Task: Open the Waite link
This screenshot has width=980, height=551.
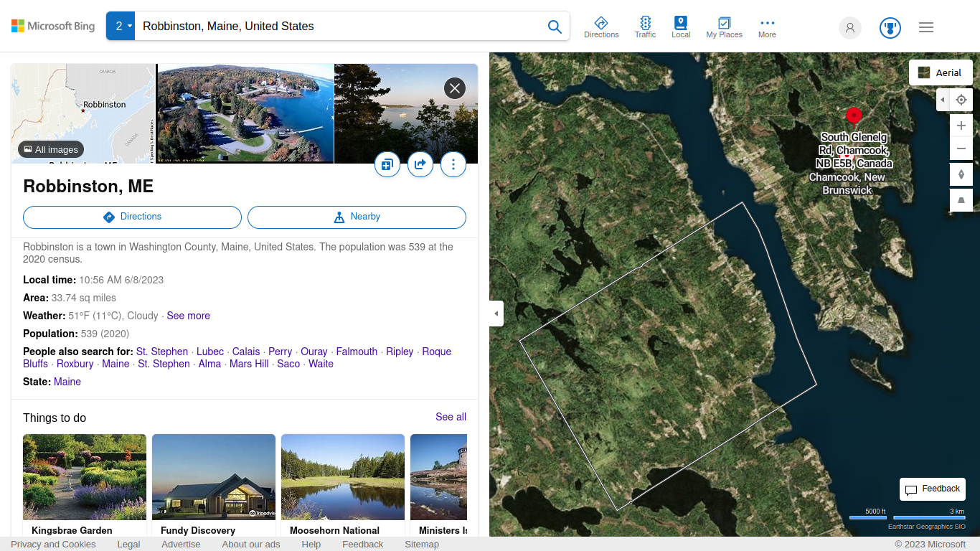Action: pyautogui.click(x=321, y=364)
